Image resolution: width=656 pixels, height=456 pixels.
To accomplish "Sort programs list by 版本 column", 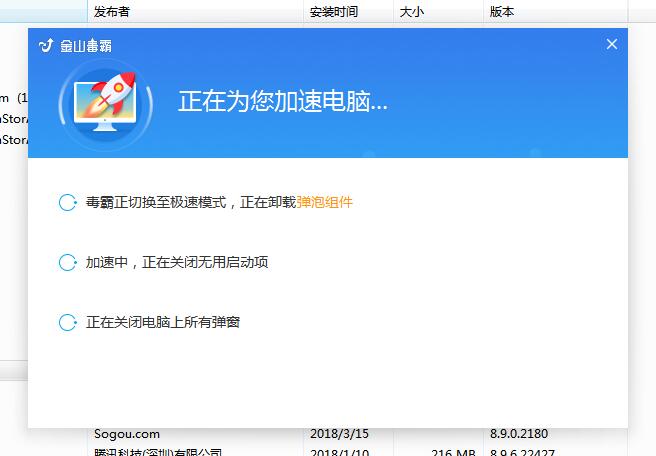I will tap(555, 11).
